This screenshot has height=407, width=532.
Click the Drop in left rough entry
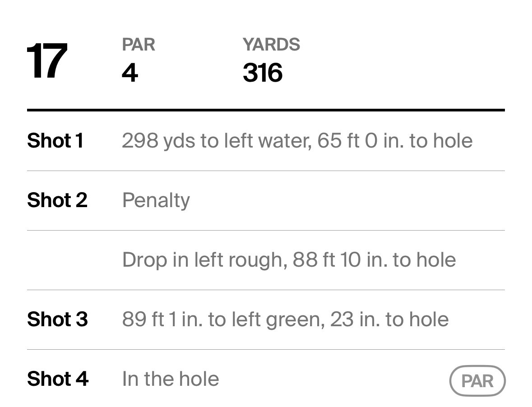(289, 259)
